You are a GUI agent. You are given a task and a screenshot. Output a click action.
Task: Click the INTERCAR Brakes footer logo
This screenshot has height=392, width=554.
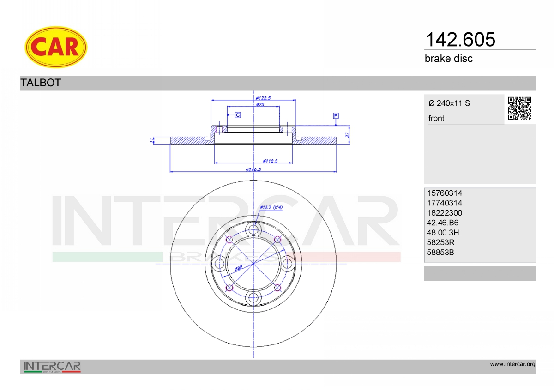point(52,367)
